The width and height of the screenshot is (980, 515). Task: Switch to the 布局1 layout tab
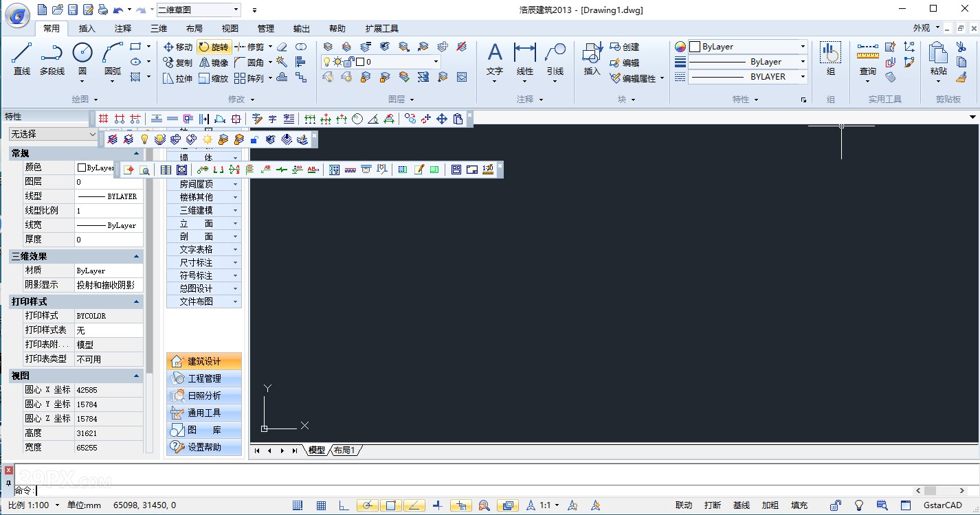pyautogui.click(x=345, y=450)
